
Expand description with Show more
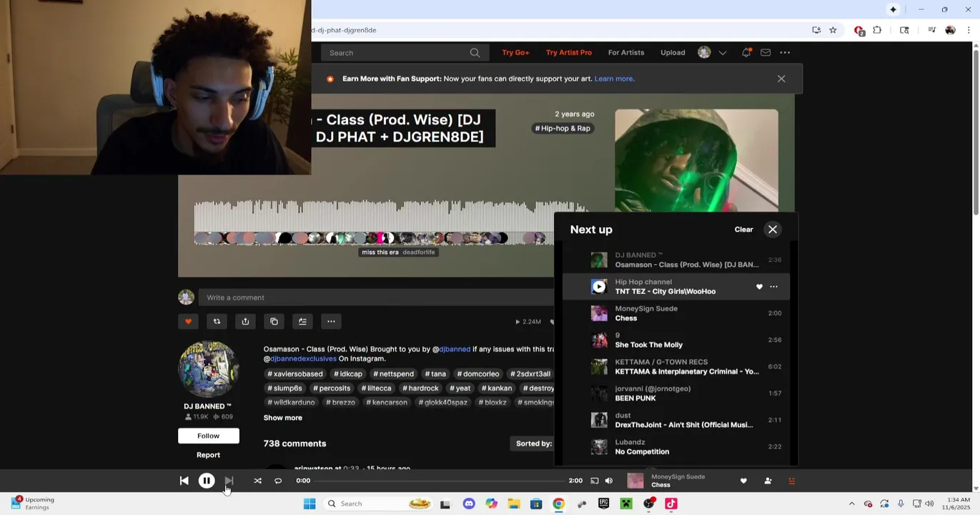(283, 418)
